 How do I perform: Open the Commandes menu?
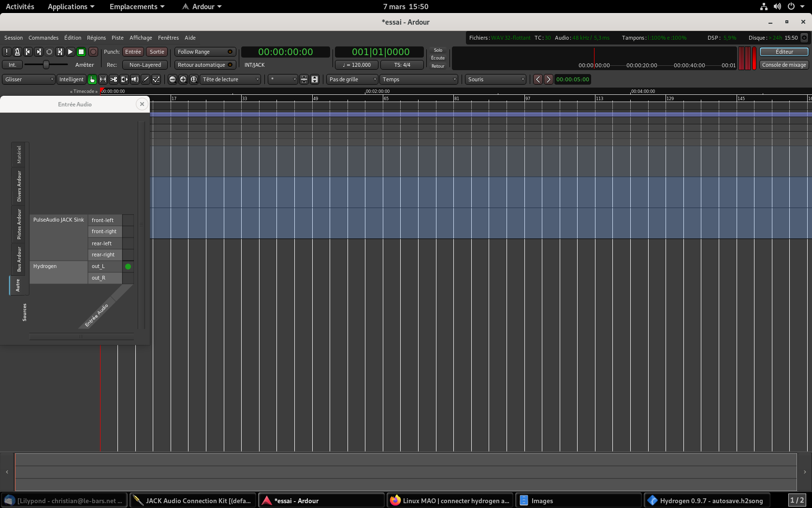point(43,38)
